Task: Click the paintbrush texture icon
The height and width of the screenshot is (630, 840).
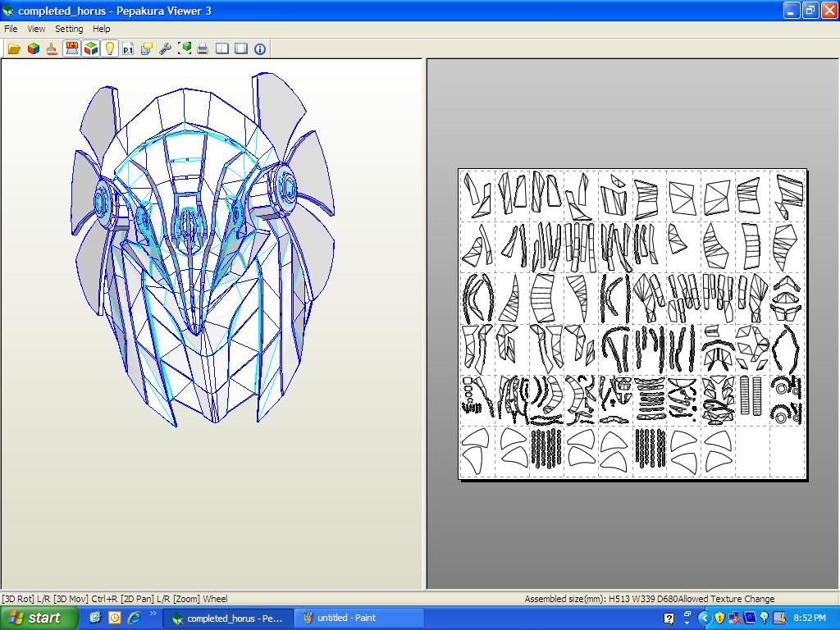Action: 52,49
